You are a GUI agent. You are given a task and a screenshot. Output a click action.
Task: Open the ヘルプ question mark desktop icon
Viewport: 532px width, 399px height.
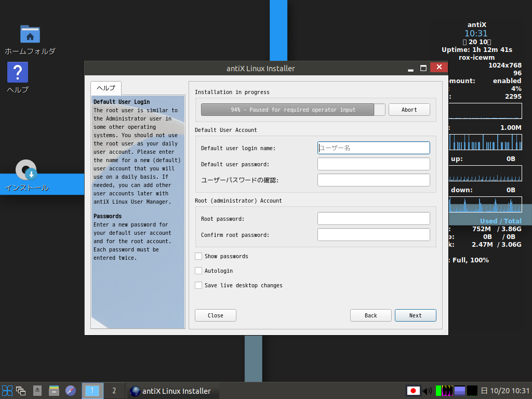pyautogui.click(x=18, y=72)
